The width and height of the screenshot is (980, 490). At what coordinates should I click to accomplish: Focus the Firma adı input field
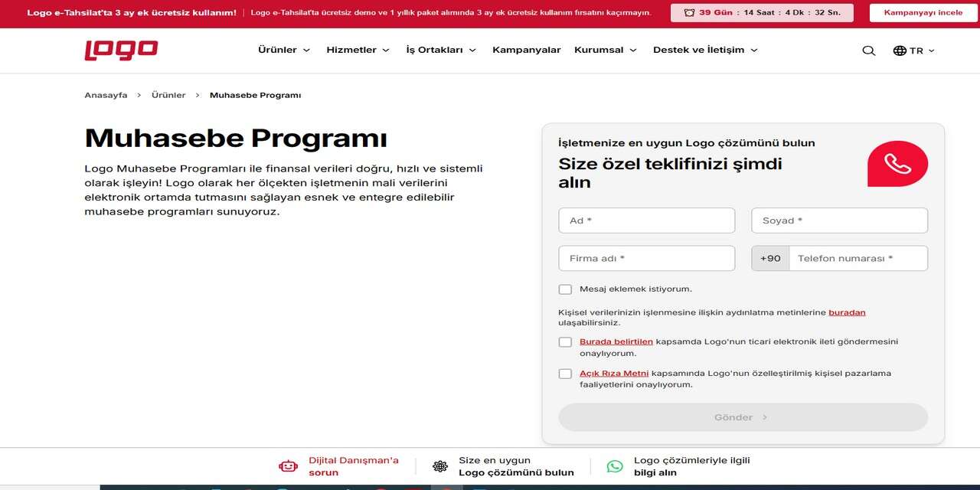click(647, 258)
